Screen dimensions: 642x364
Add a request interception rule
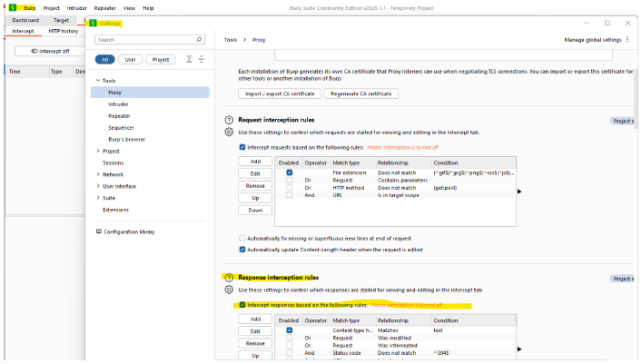coord(255,162)
